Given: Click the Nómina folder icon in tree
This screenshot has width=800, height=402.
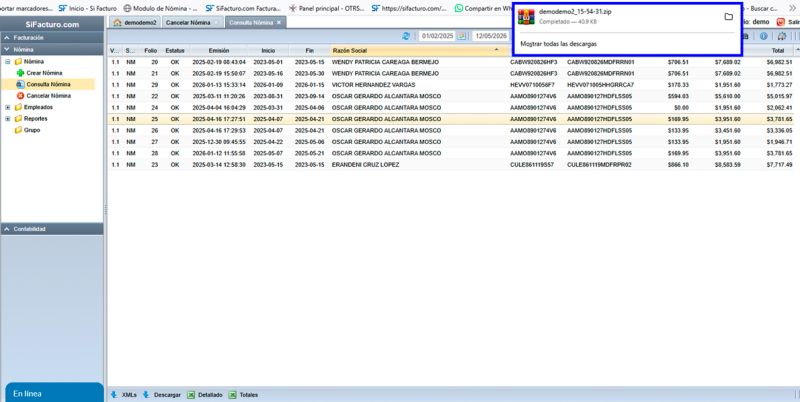Looking at the screenshot, I should point(18,61).
